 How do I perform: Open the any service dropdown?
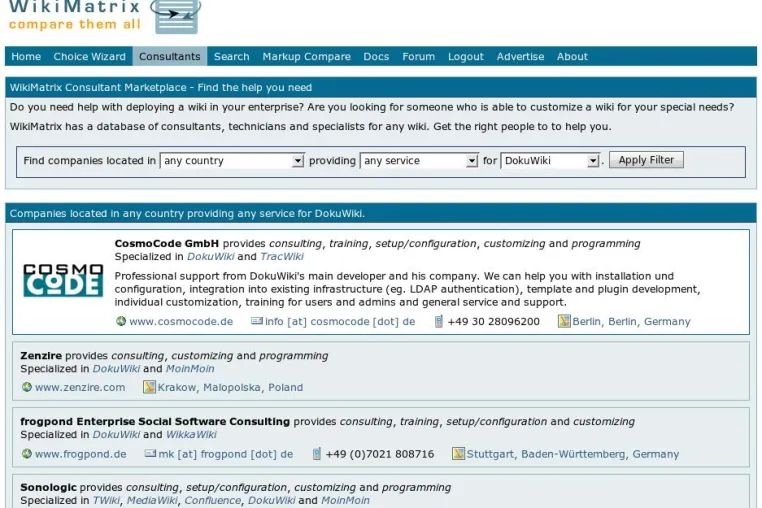(x=419, y=160)
